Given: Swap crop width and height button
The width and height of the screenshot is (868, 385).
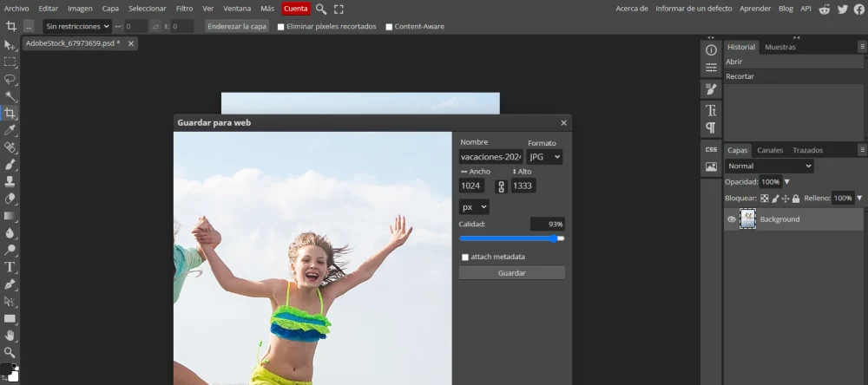Looking at the screenshot, I should (155, 26).
